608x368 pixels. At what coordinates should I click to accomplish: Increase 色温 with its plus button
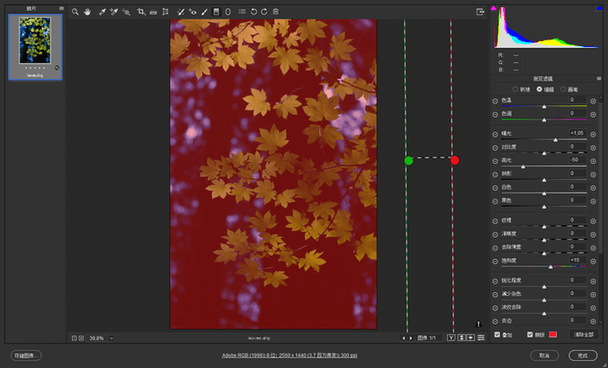(x=593, y=101)
